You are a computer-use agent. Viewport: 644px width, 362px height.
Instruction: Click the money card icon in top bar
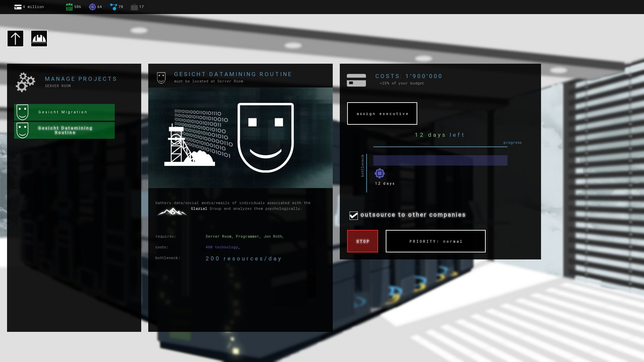(18, 7)
